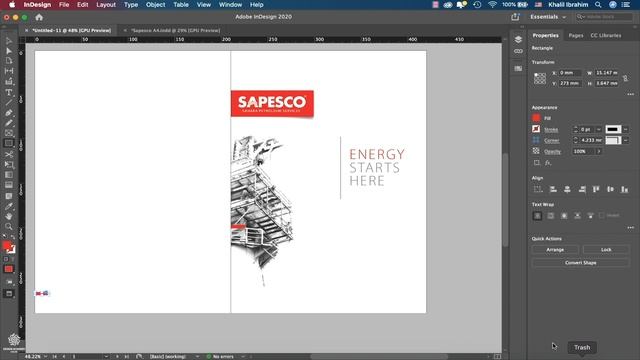Click the Lock button

(x=606, y=250)
